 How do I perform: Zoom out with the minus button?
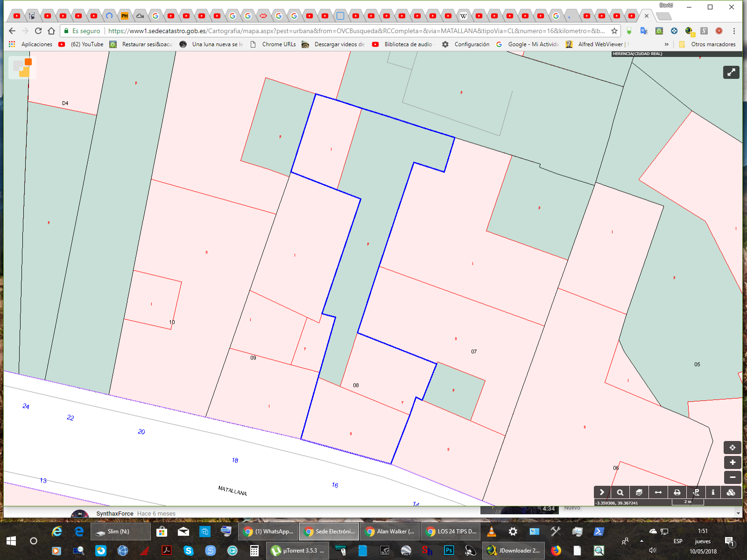[732, 477]
